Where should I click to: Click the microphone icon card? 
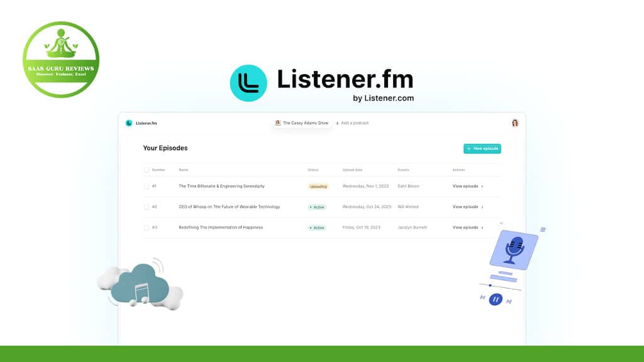point(514,250)
